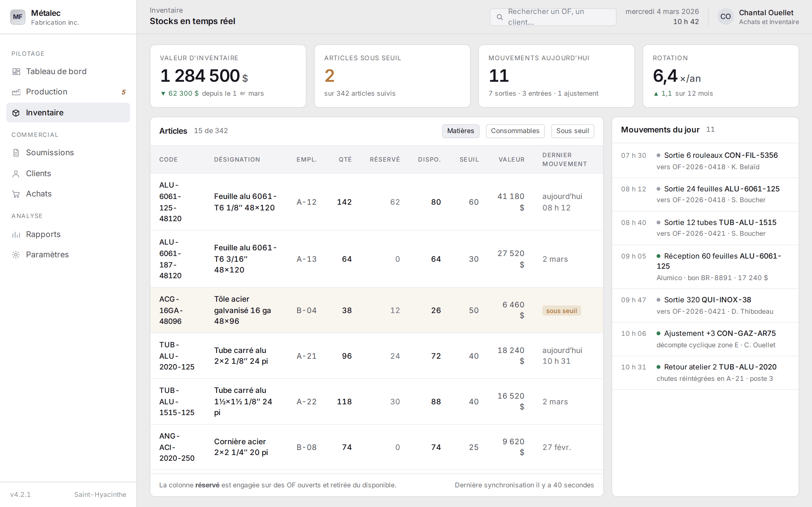The image size is (812, 507).
Task: Open the ACG-16GA-48096 sous seuil row
Action: point(377,310)
